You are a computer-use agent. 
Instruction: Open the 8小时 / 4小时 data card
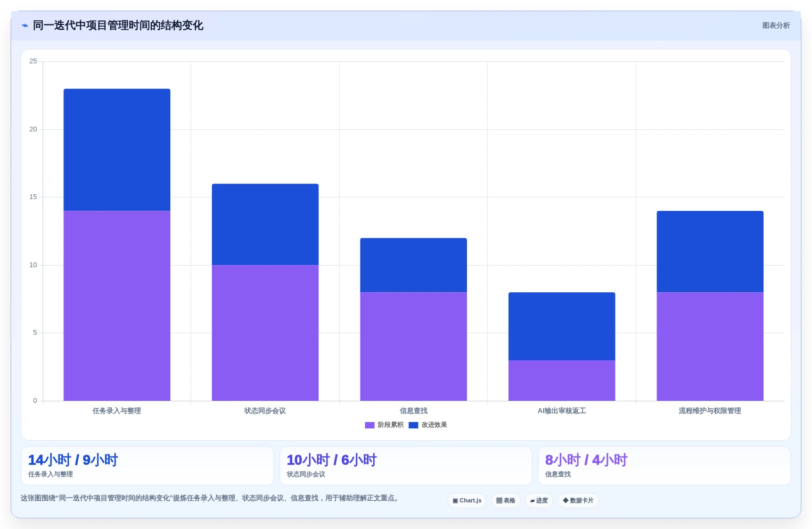(x=665, y=466)
